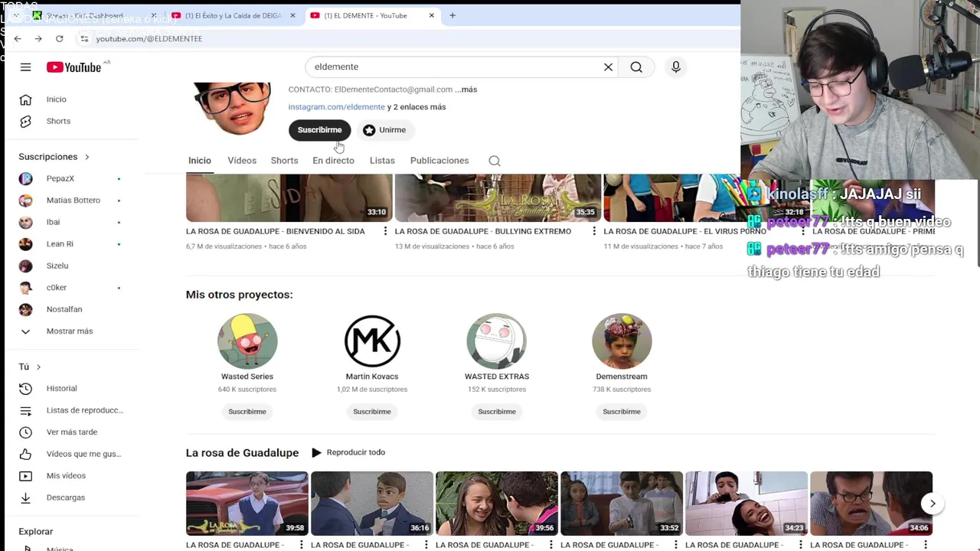Open Lean Ri subscription channel
Screen dimensions: 980x551
click(x=60, y=244)
